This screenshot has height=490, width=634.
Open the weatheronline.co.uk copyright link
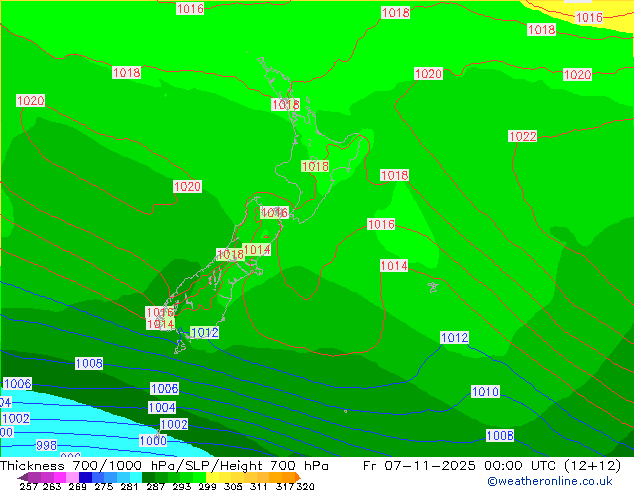(x=549, y=481)
